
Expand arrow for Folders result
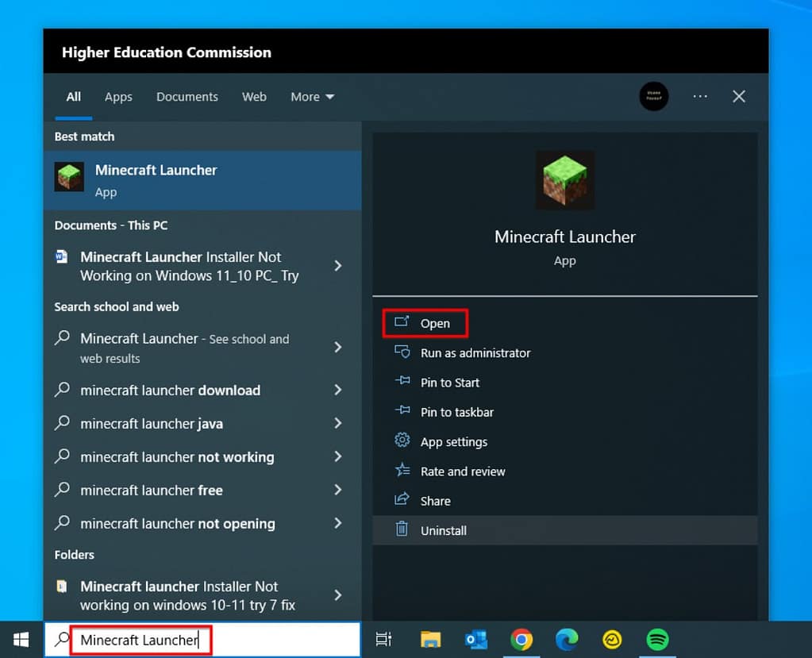(x=338, y=595)
